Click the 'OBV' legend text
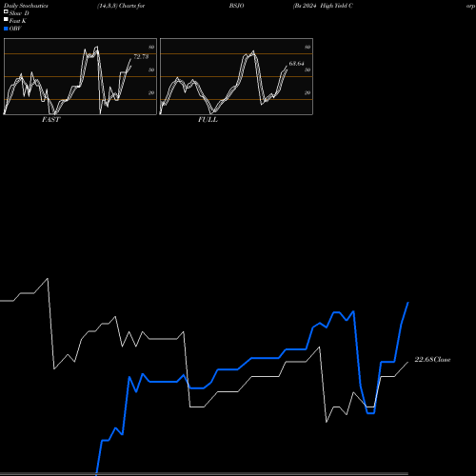Viewport: 476px width, 476px height. 15,29
